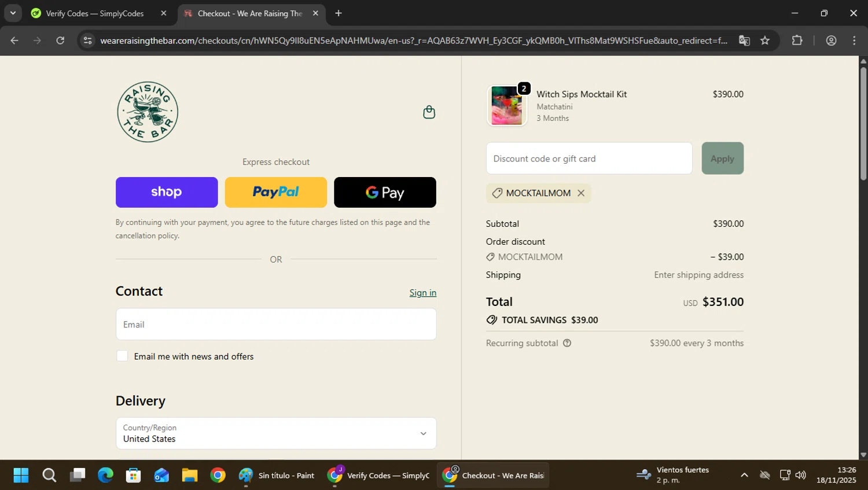The image size is (868, 490).
Task: Open the Vientos fuertes weather widget
Action: click(672, 476)
